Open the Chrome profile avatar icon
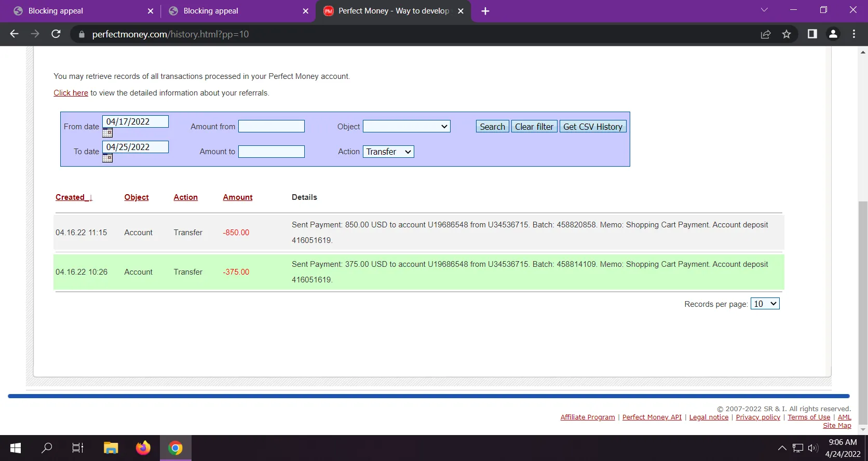868x461 pixels. [x=833, y=34]
